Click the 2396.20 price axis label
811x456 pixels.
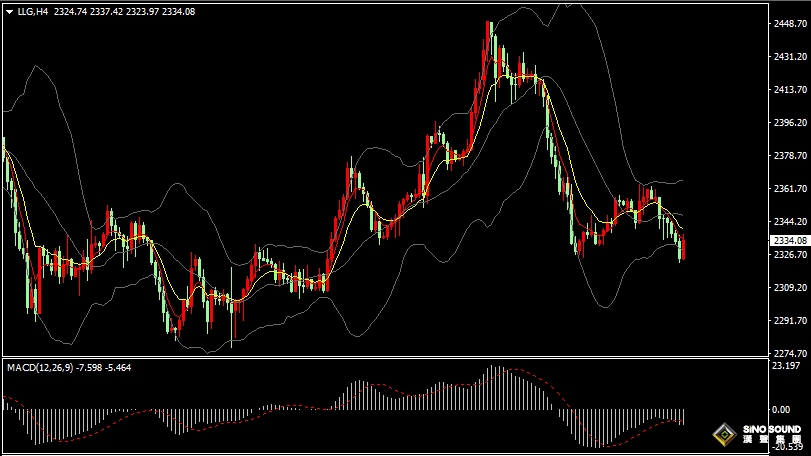tap(789, 123)
